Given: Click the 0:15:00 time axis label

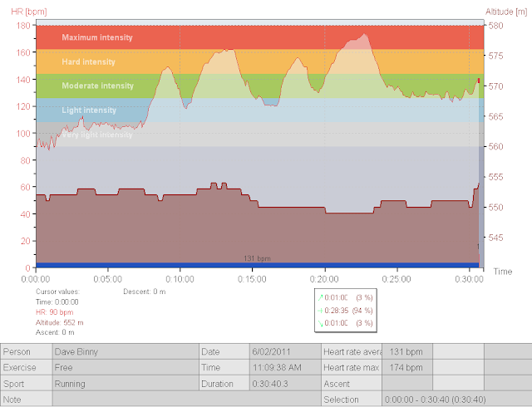Looking at the screenshot, I should click(x=252, y=279).
